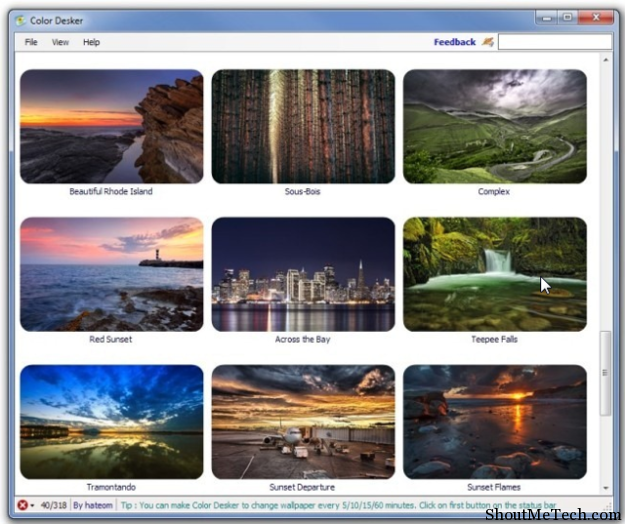Screen dimensions: 625x524
Task: Click the red stop icon in status bar
Action: point(22,505)
